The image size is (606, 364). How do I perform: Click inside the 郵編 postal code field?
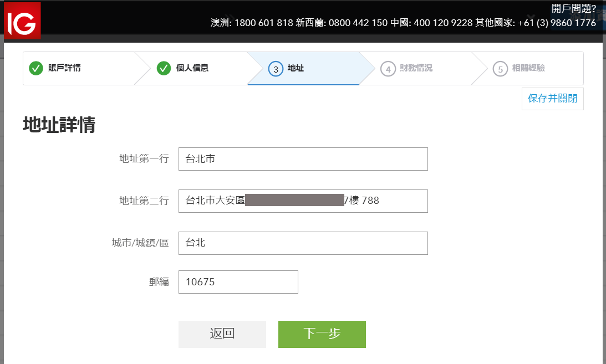238,282
